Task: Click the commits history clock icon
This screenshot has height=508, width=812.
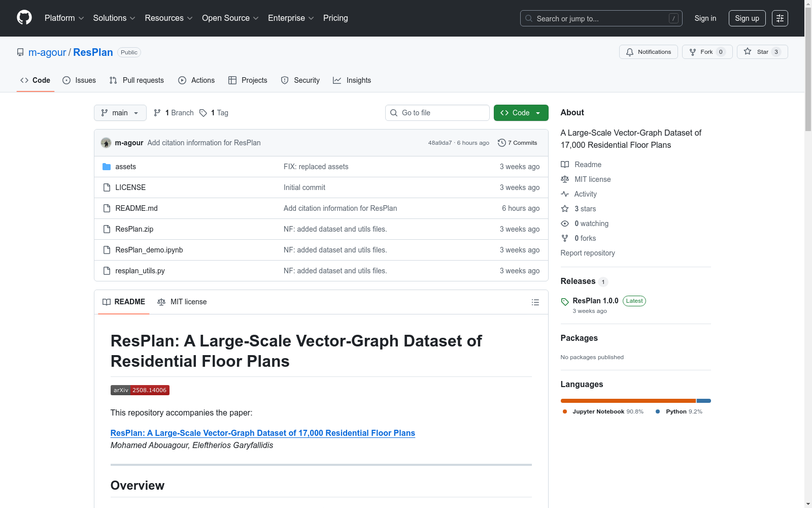Action: [502, 143]
